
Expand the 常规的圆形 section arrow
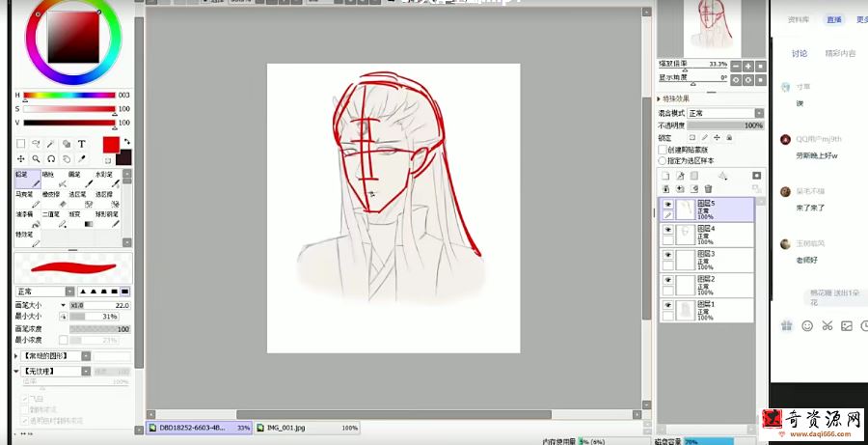16,356
